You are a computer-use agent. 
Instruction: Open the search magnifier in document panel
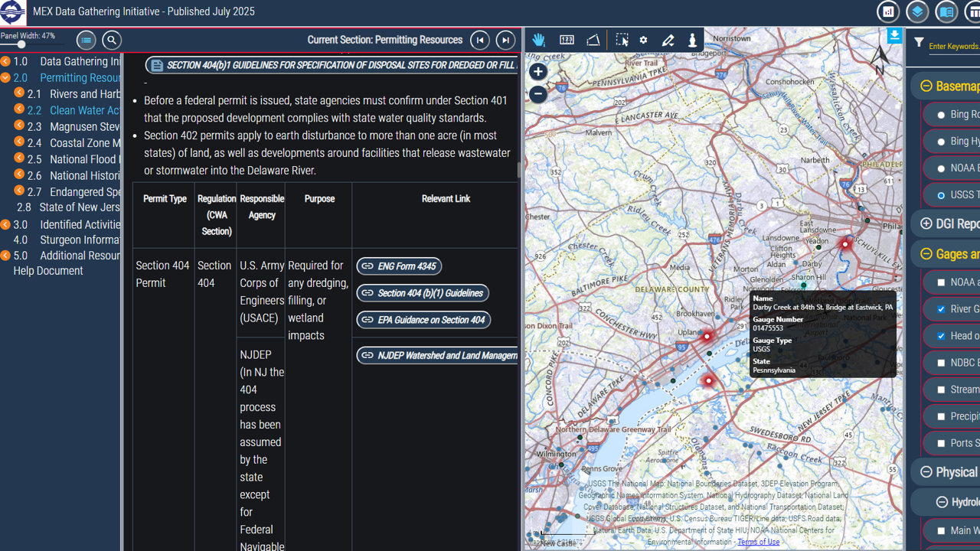tap(112, 40)
